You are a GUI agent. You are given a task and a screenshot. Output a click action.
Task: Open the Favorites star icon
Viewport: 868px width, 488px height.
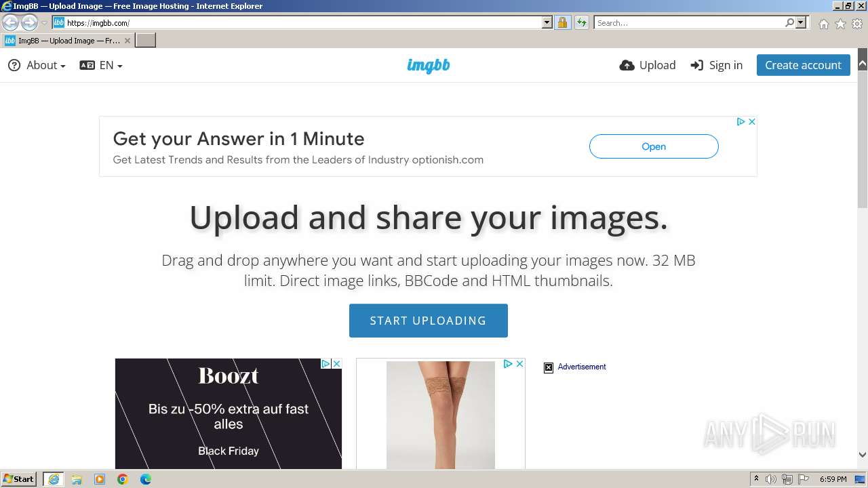tap(840, 24)
